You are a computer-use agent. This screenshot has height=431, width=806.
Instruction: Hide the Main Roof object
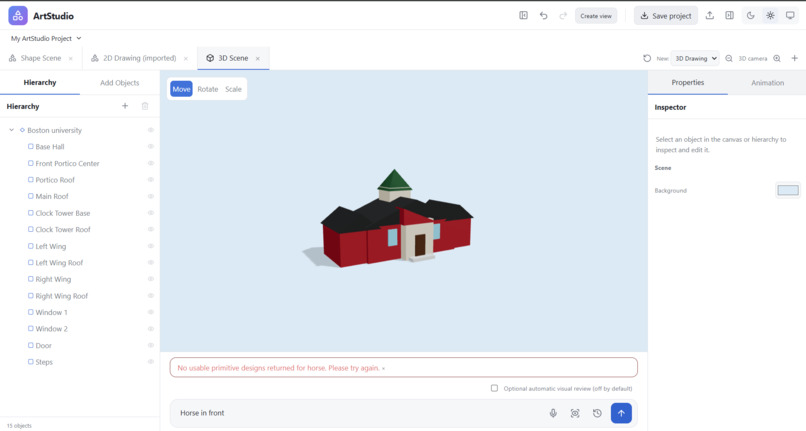(151, 196)
